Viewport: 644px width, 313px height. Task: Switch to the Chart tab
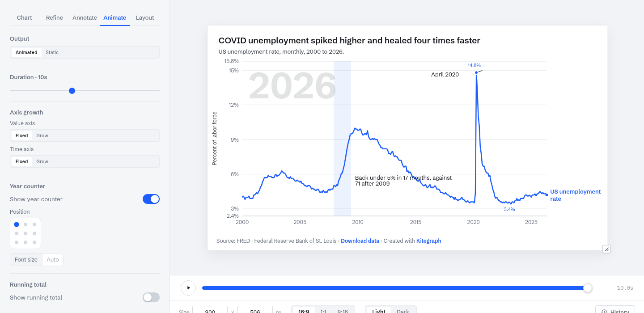pos(24,18)
